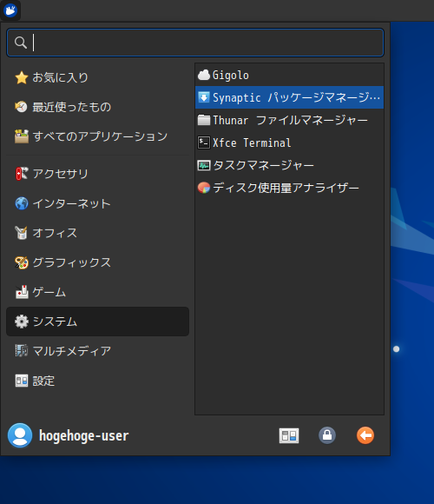Select the システム category

(x=97, y=322)
